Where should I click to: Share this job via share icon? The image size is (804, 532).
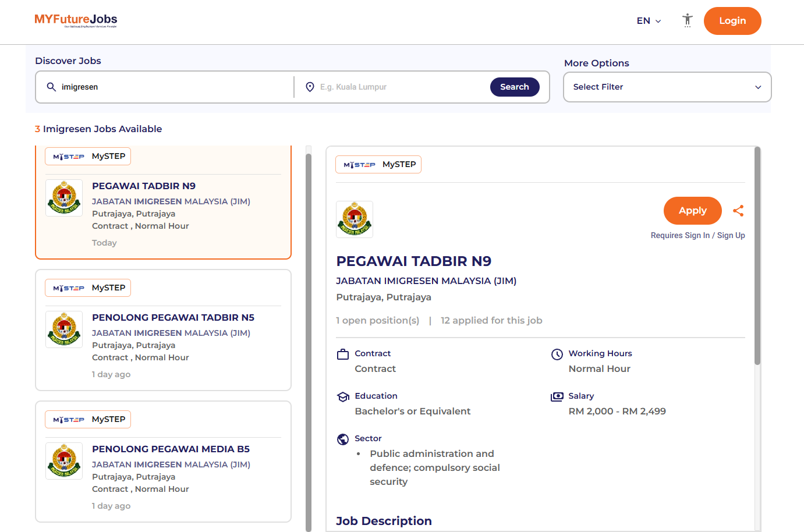[x=738, y=211]
